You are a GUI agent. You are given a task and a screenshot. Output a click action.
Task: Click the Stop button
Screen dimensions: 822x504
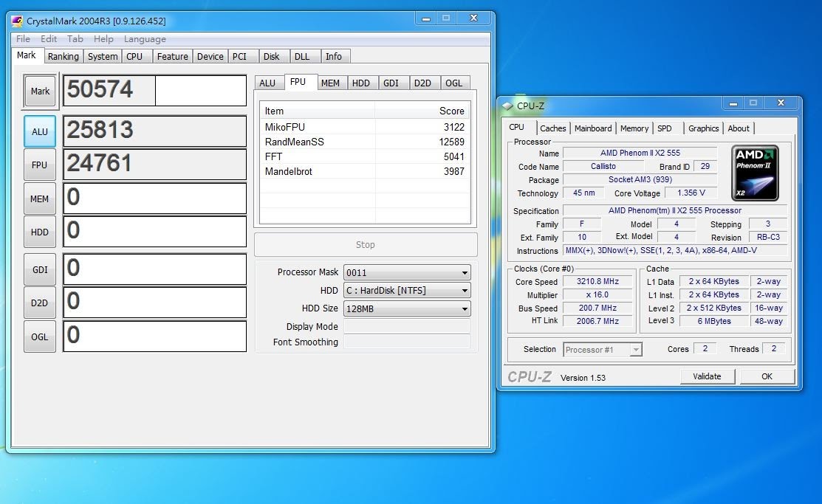coord(366,245)
